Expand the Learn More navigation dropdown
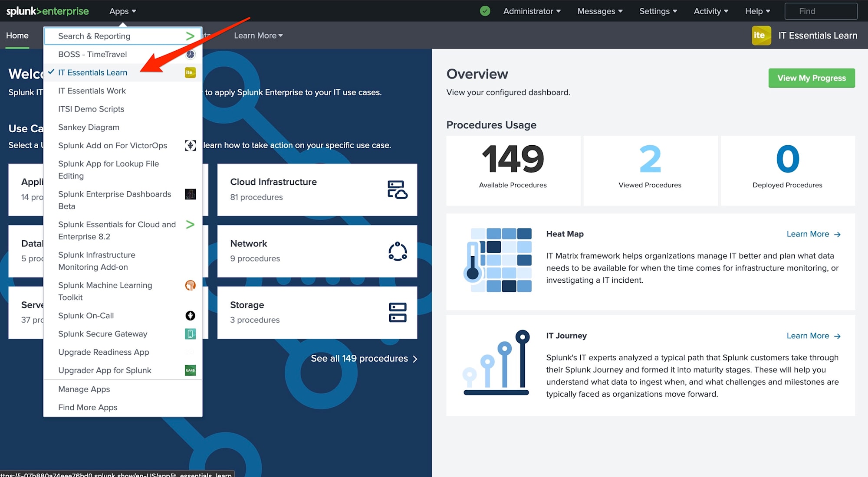 pos(258,36)
